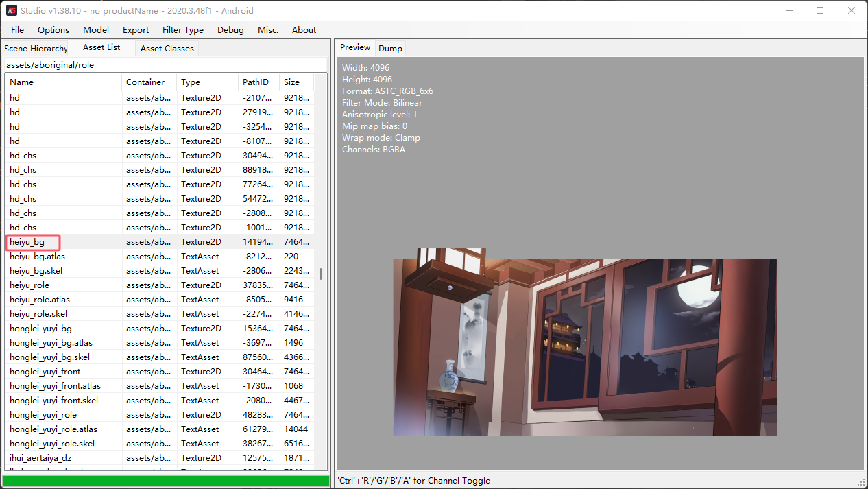The width and height of the screenshot is (868, 489).
Task: Click the Channels: BGRA info text
Action: [x=374, y=150]
